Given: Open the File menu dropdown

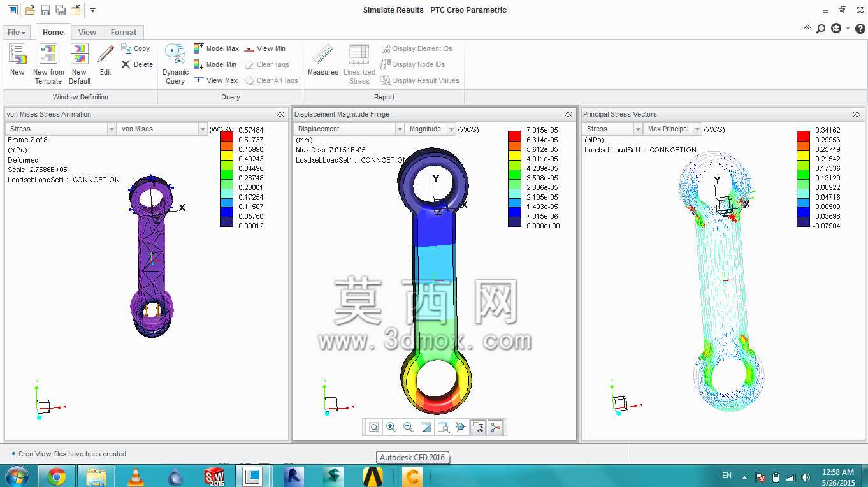Looking at the screenshot, I should click(17, 33).
